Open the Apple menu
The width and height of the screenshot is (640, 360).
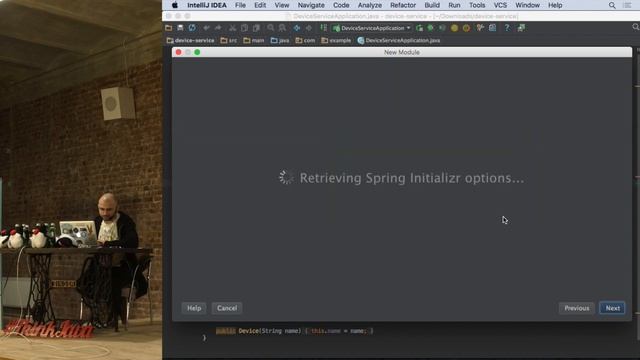pyautogui.click(x=175, y=5)
